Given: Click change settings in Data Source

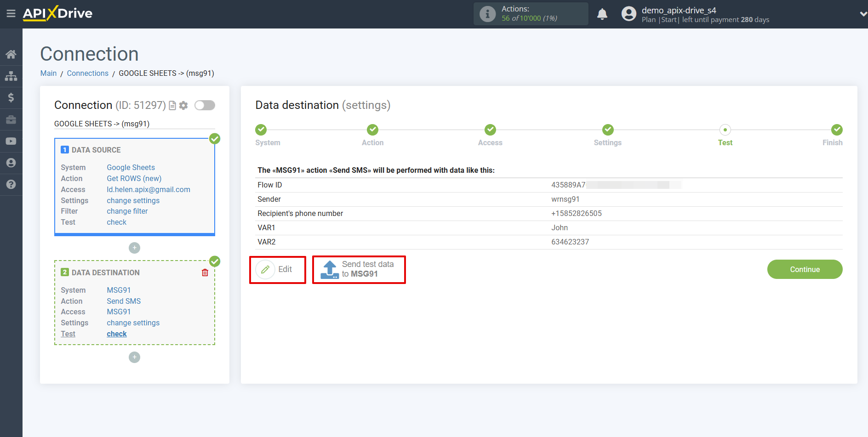Looking at the screenshot, I should click(x=133, y=201).
